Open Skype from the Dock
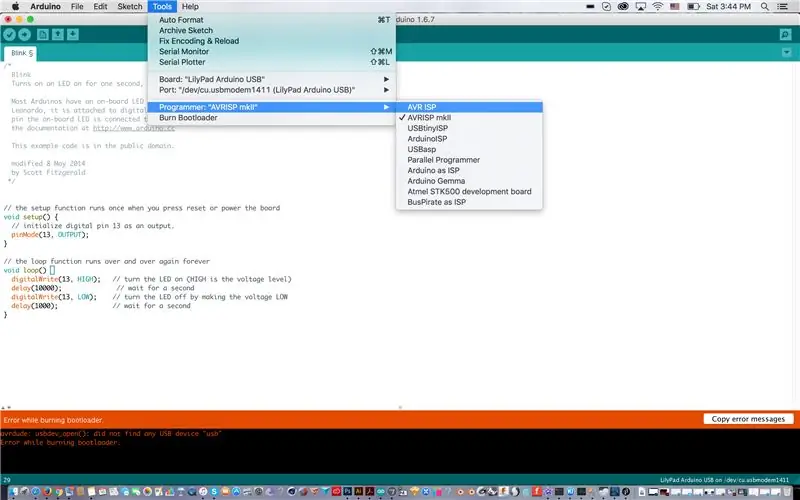 pyautogui.click(x=214, y=492)
